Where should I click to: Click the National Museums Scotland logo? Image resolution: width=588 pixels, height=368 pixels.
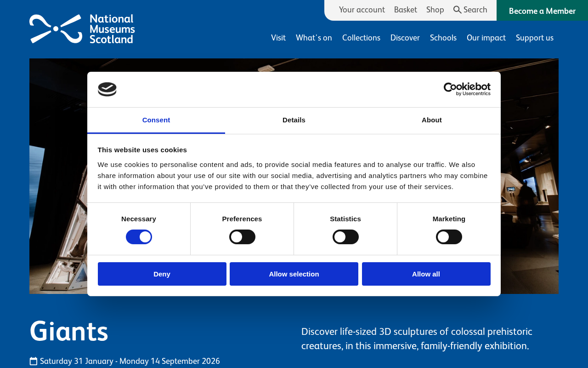(82, 29)
